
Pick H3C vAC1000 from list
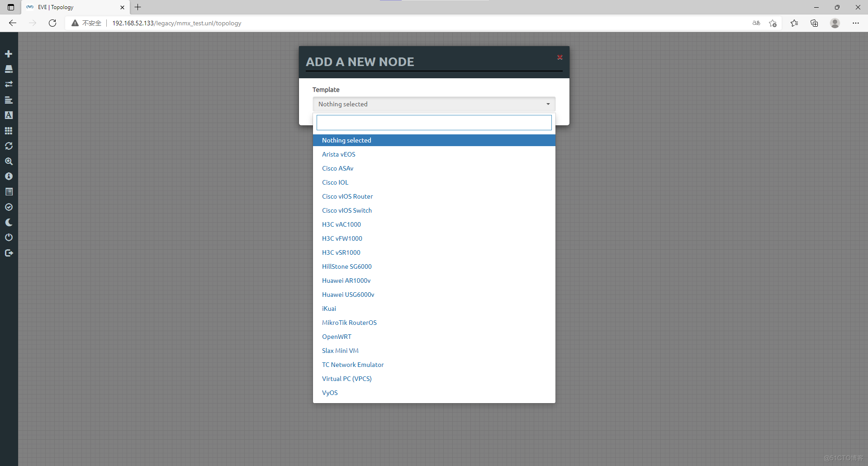(x=434, y=224)
